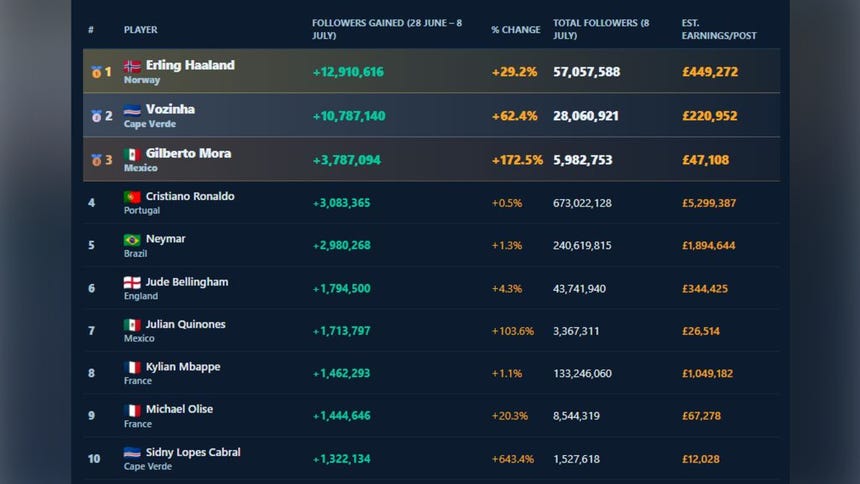The height and width of the screenshot is (484, 860).
Task: Click Ronaldo's £5,299,387 earnings value
Action: point(709,203)
